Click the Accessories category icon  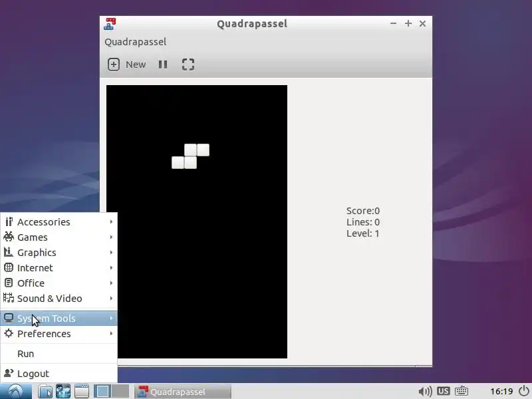point(9,222)
